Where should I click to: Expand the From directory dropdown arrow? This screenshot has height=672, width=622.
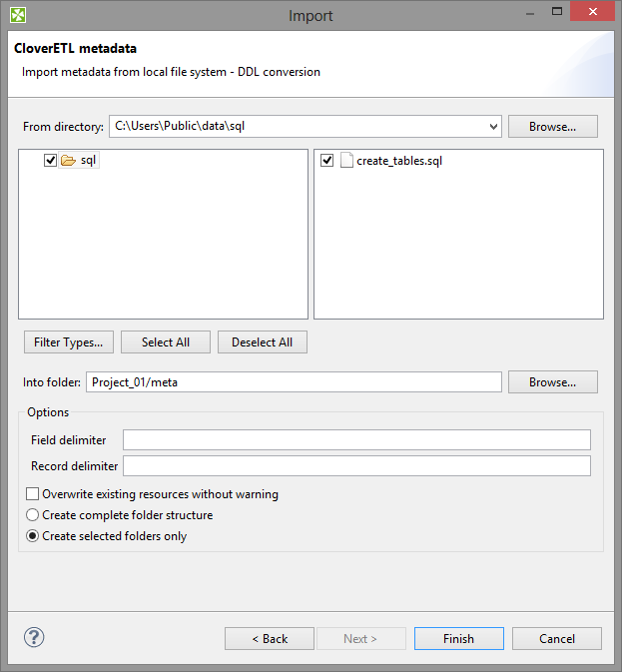[x=493, y=127]
